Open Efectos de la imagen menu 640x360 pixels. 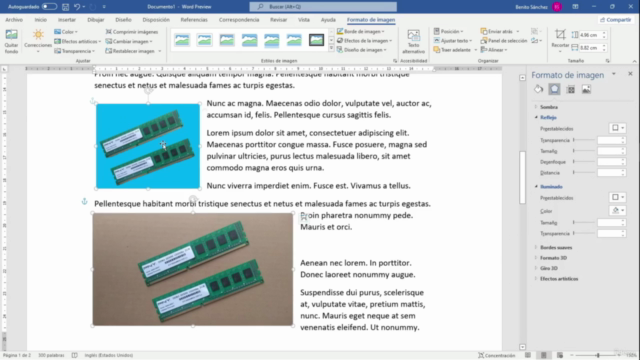(364, 40)
